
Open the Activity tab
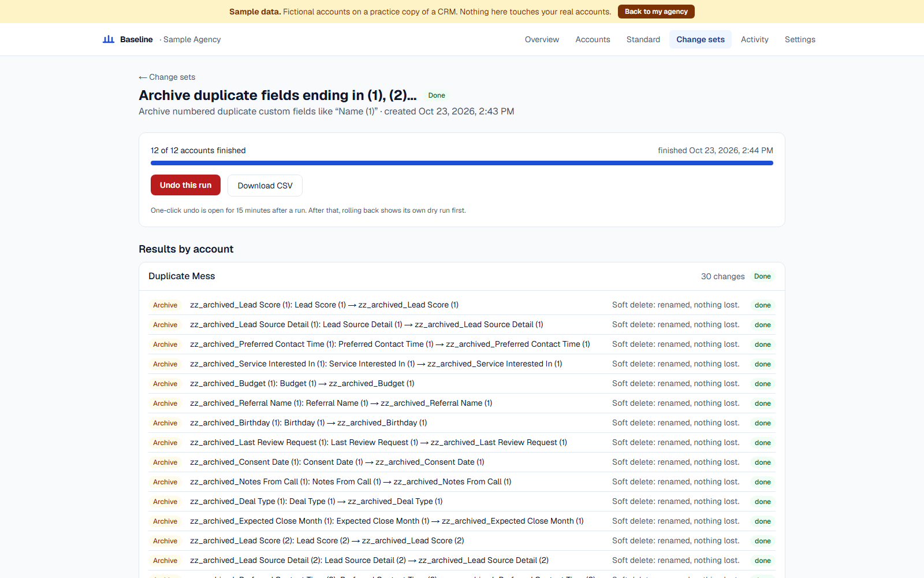tap(754, 39)
